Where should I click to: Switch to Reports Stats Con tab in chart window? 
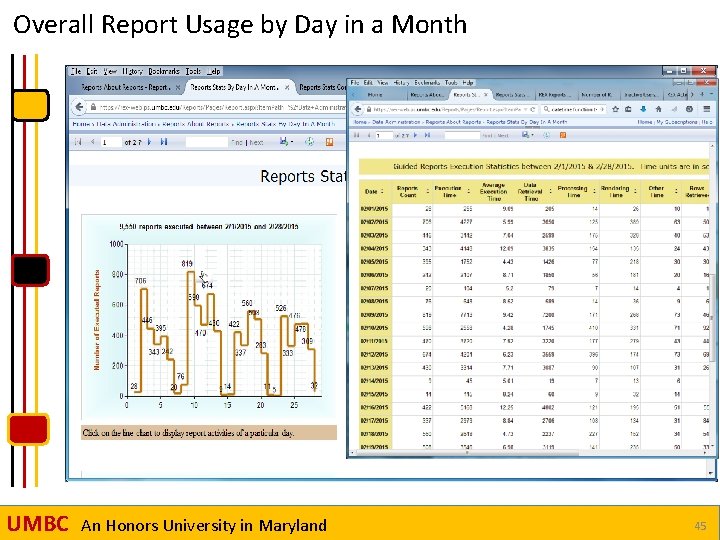click(x=322, y=87)
